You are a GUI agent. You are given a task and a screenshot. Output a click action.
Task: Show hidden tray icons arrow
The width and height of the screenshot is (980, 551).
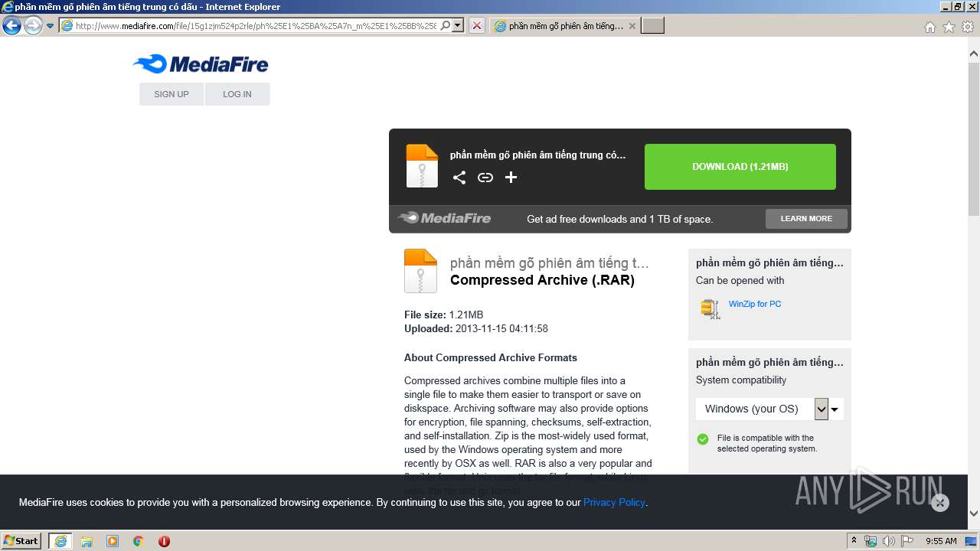(854, 541)
